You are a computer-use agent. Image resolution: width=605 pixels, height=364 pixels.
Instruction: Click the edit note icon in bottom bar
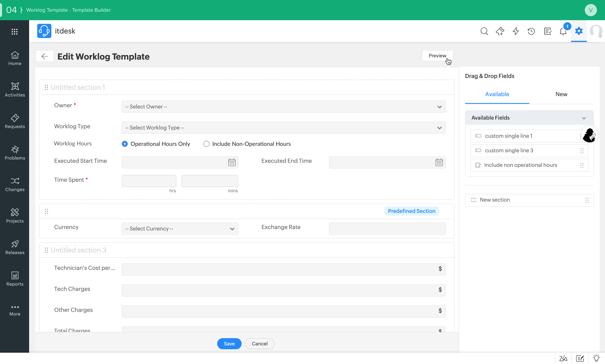pyautogui.click(x=580, y=358)
